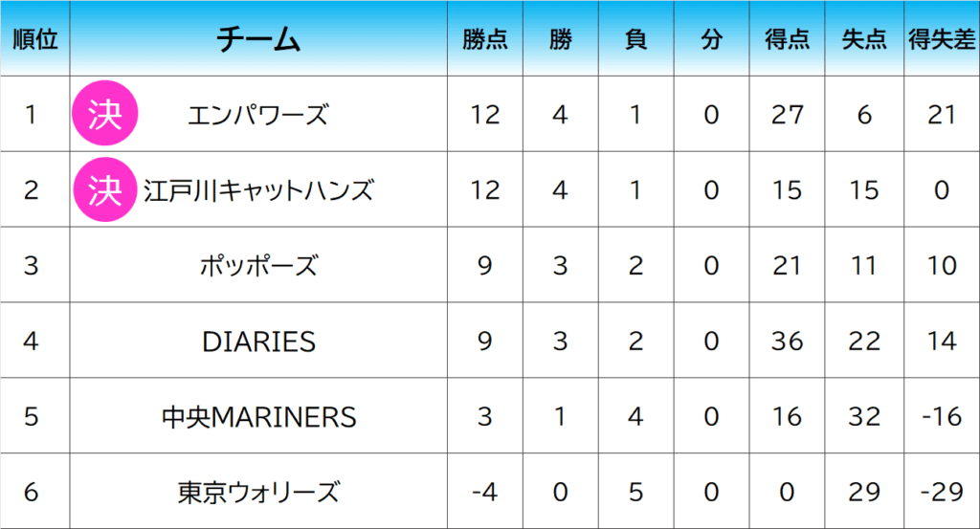Select the ポッポーズ team cell

point(258,265)
